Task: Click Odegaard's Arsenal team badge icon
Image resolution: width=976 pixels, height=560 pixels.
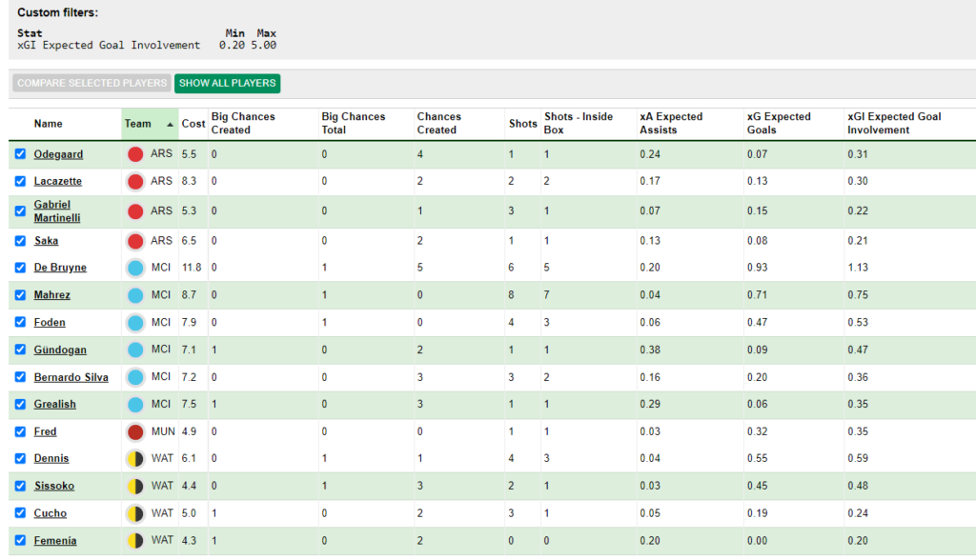Action: (x=135, y=154)
